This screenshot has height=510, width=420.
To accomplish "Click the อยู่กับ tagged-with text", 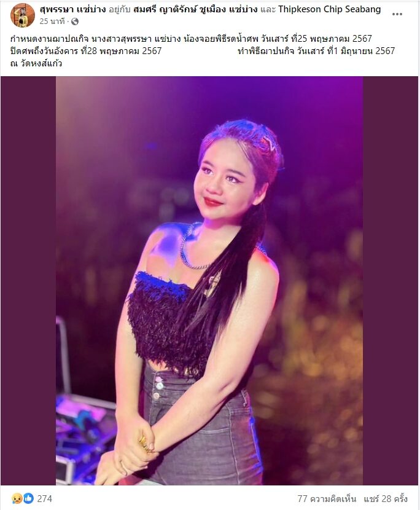I will (119, 9).
